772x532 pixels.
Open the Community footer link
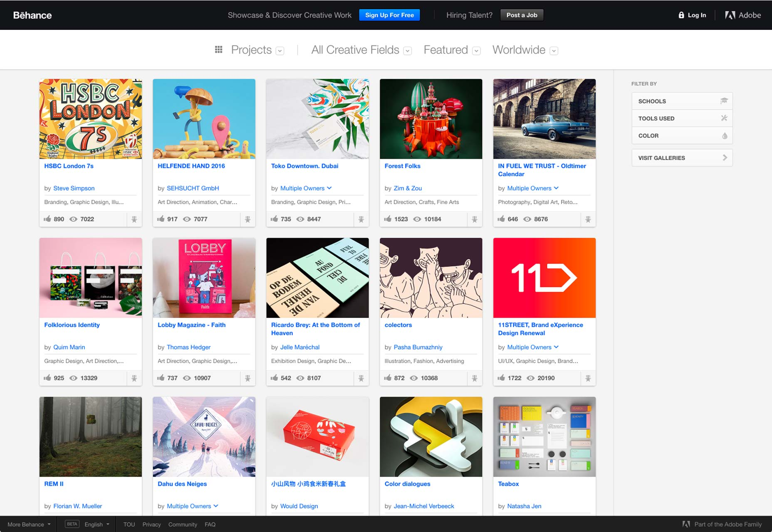click(x=183, y=525)
